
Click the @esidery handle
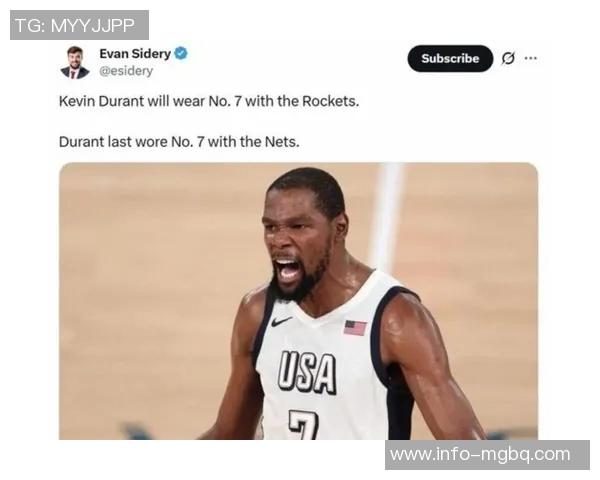[x=126, y=71]
